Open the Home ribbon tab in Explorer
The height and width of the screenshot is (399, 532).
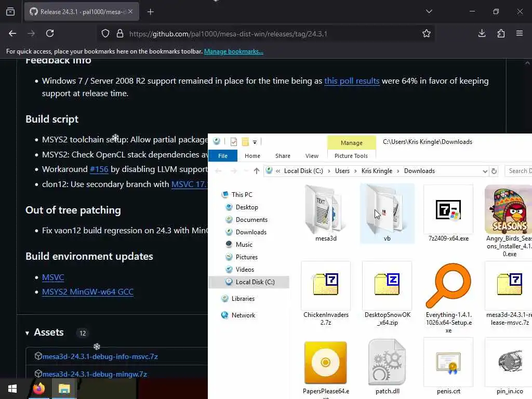252,156
